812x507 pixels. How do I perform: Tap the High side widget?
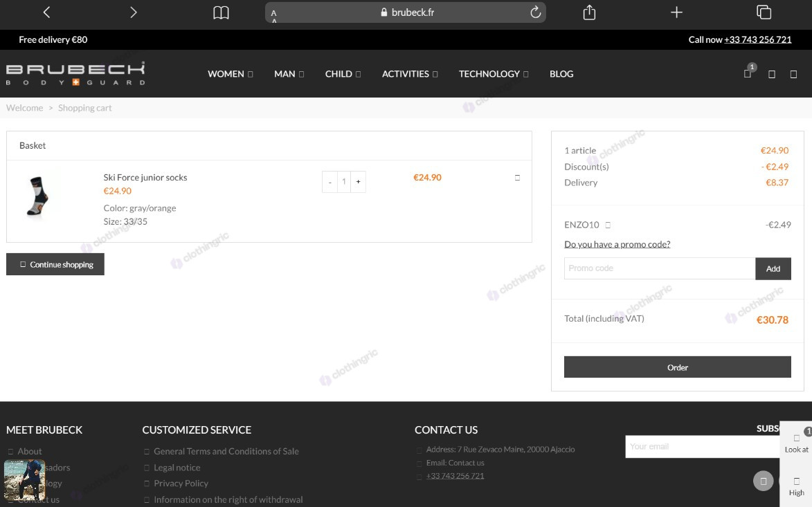[797, 487]
